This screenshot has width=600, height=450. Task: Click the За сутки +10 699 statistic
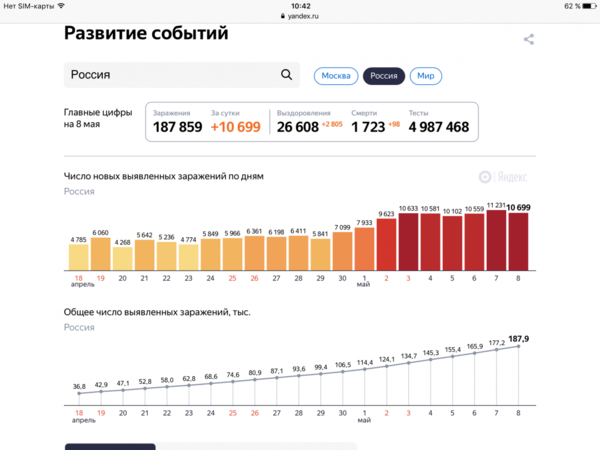coord(235,121)
